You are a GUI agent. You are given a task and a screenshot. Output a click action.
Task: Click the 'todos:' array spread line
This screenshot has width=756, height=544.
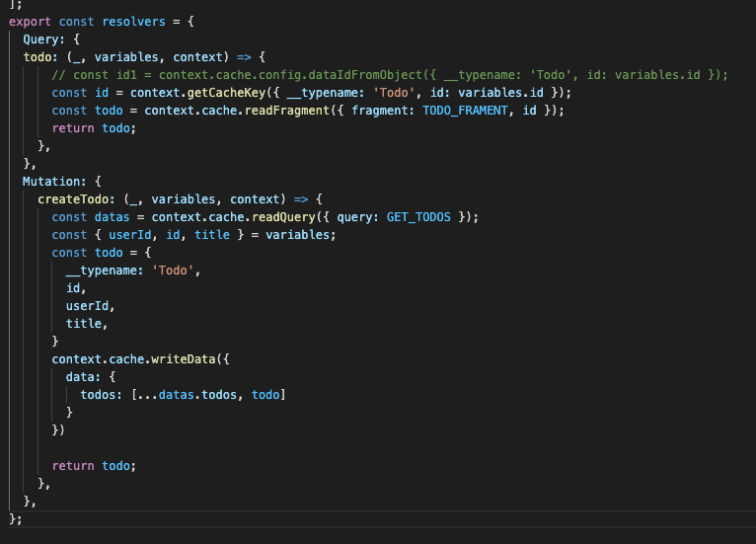click(x=183, y=395)
